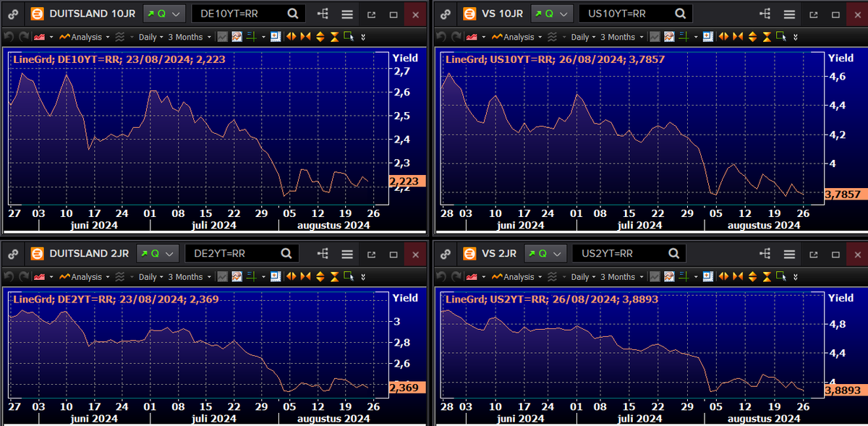Open the hamburger menu in VS 10JR window

(x=789, y=14)
